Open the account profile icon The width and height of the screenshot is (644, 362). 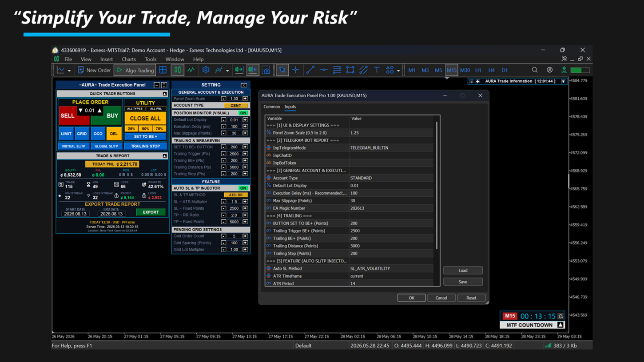tap(550, 70)
